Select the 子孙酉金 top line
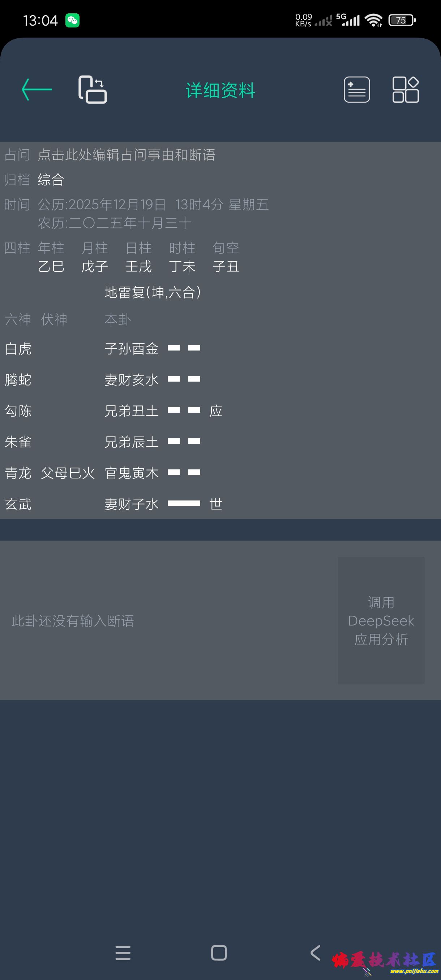The height and width of the screenshot is (980, 441). tap(153, 348)
